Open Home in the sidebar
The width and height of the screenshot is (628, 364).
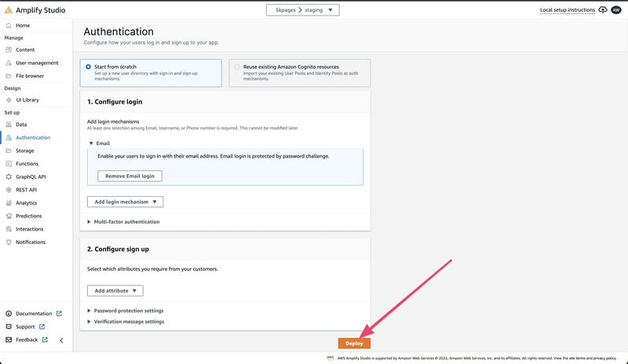pos(23,25)
